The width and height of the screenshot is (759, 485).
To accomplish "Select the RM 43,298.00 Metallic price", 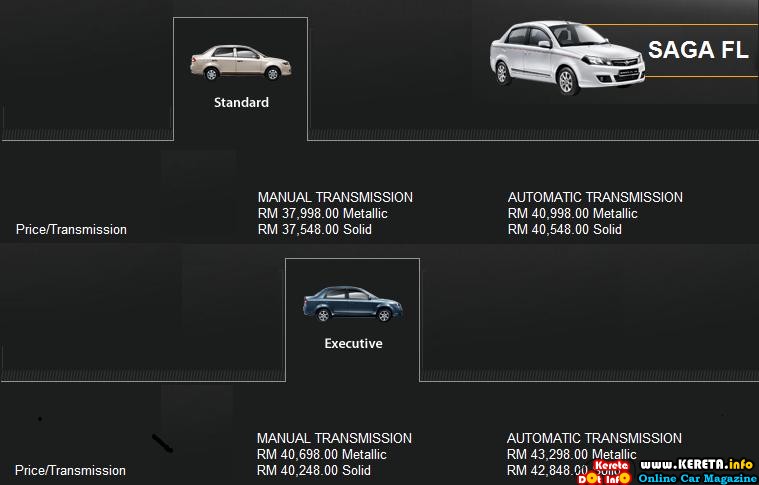I will (x=571, y=454).
